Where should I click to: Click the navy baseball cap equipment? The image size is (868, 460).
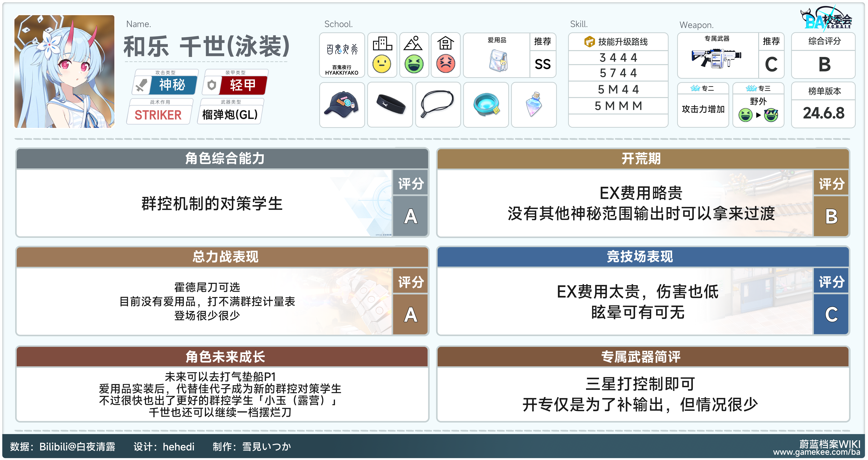[342, 105]
